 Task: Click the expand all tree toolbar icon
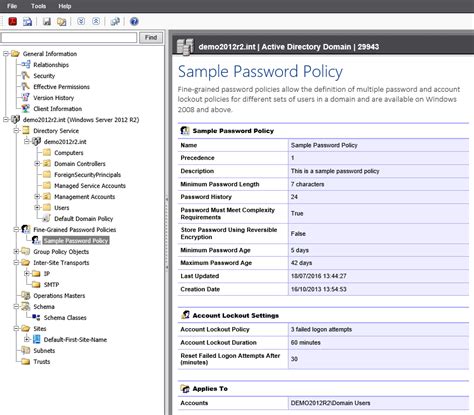click(x=81, y=21)
